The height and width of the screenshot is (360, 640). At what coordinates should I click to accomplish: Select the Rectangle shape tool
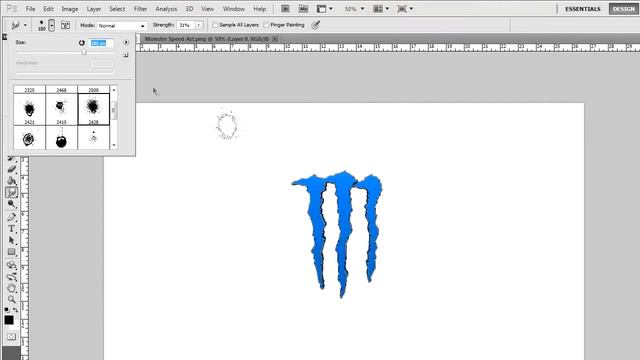coord(12,252)
